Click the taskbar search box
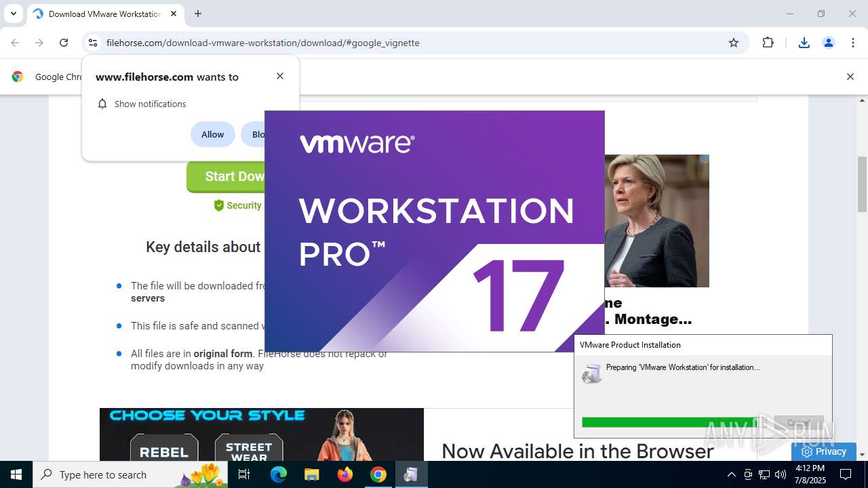The image size is (868, 488). pos(130,474)
